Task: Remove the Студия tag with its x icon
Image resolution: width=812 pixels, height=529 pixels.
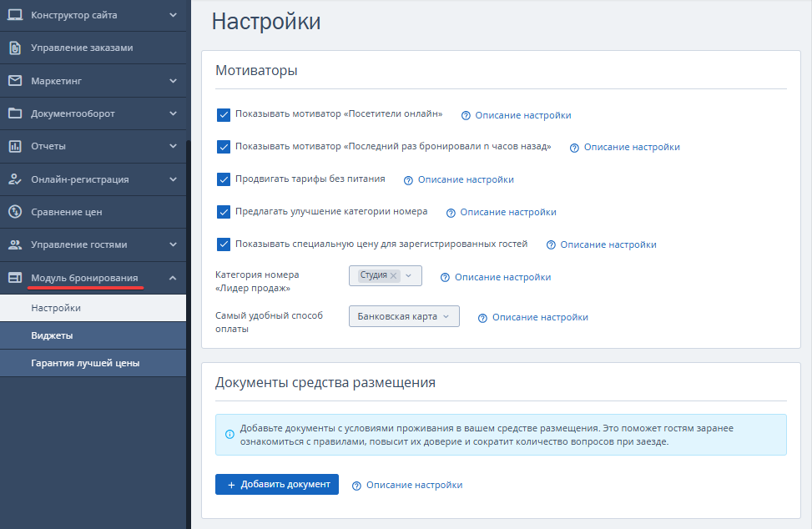Action: click(x=394, y=275)
